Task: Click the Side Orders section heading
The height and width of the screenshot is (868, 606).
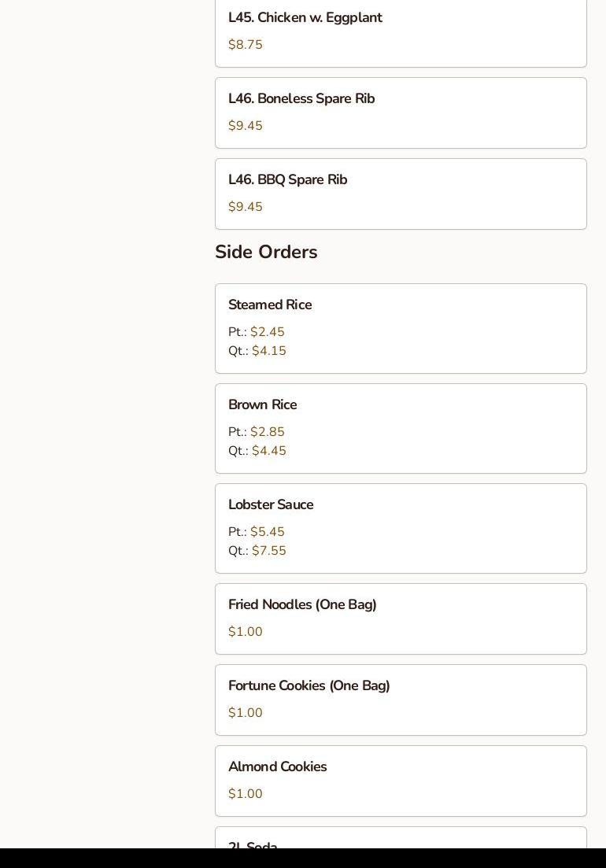Action: point(266,252)
